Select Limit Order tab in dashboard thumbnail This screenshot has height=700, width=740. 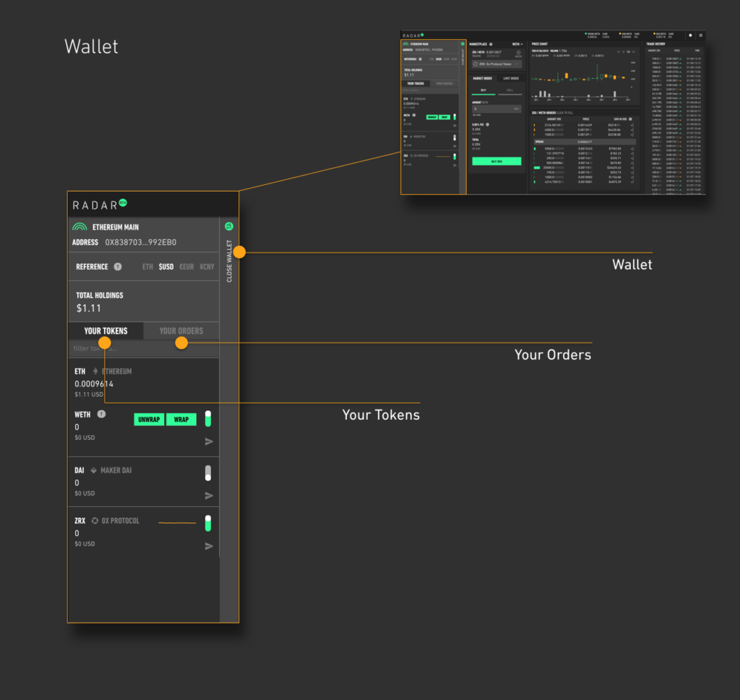pos(511,78)
